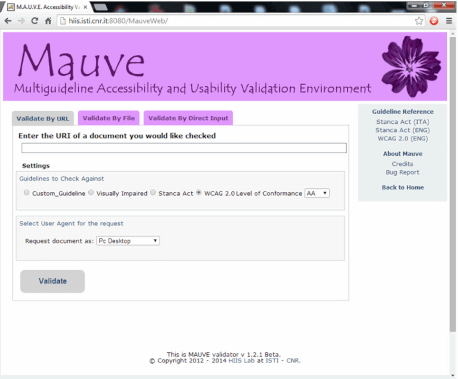Viewport: 458px width, 379px height.
Task: Click the browser forward arrow
Action: click(21, 21)
